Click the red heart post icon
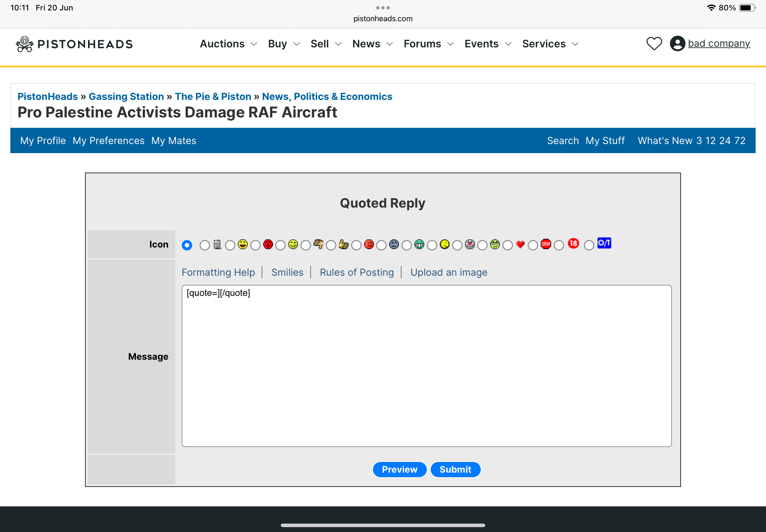The height and width of the screenshot is (532, 766). click(x=520, y=244)
